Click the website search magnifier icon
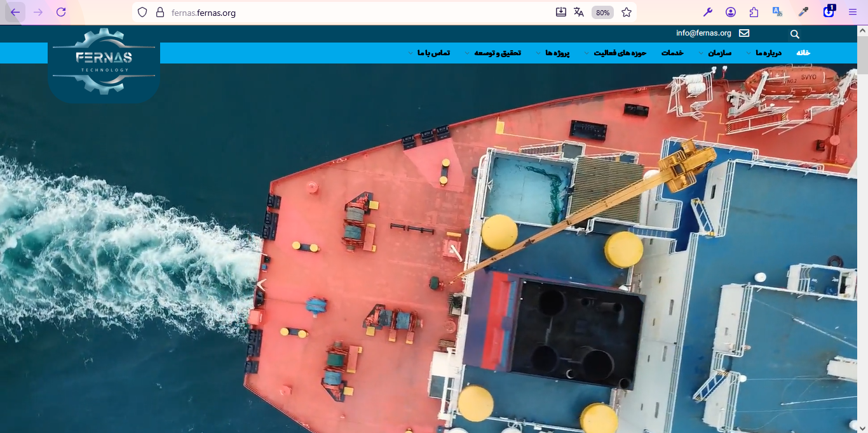 pyautogui.click(x=794, y=34)
